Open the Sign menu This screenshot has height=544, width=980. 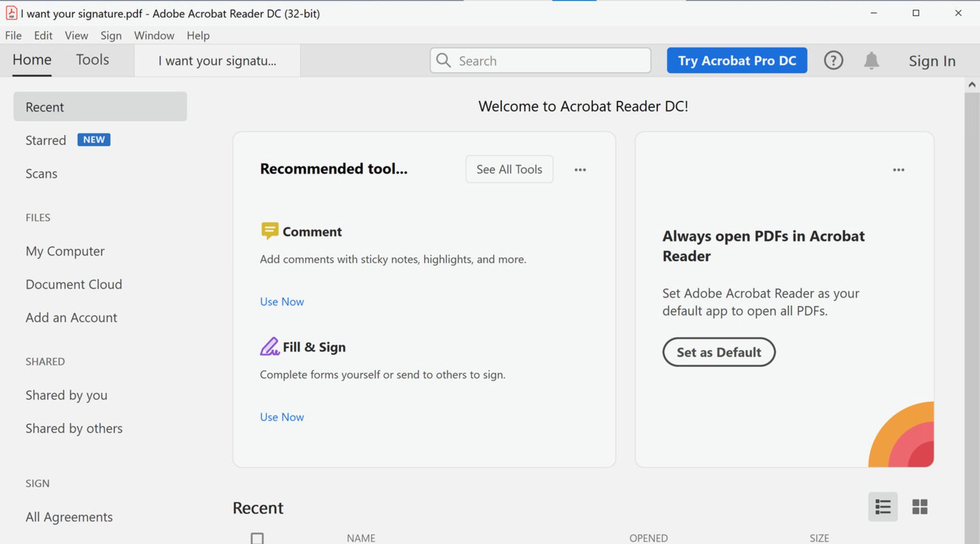[x=111, y=35]
